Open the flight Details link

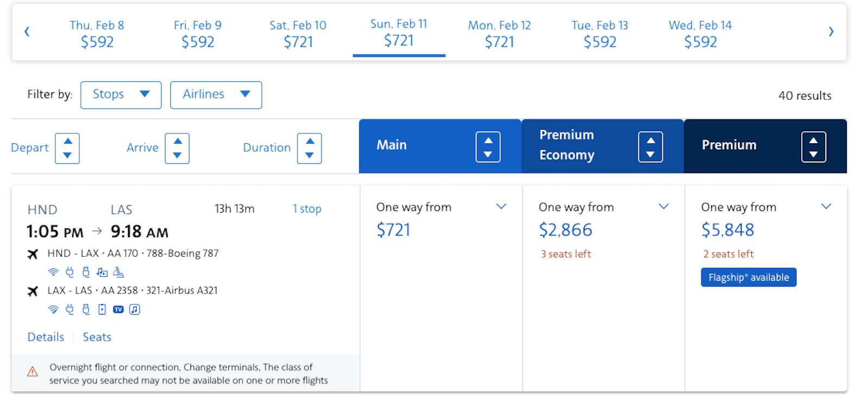click(x=46, y=337)
